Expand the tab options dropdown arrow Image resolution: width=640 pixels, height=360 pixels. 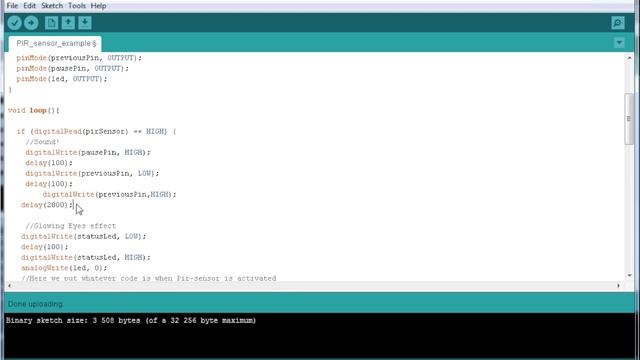coord(619,43)
